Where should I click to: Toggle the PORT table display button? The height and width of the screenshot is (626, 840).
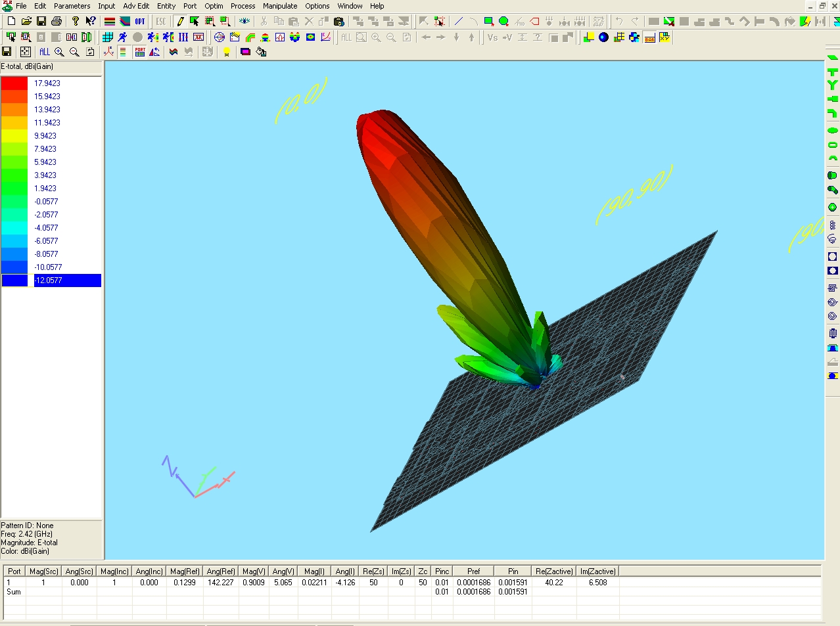tap(140, 52)
